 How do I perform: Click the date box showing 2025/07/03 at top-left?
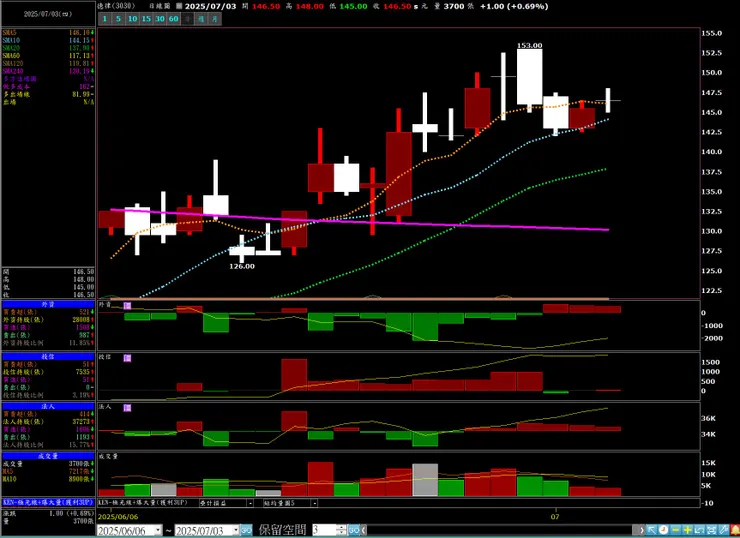click(x=48, y=14)
